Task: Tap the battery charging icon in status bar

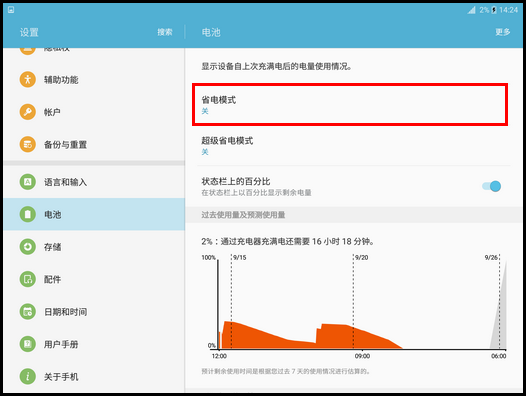Action: (x=494, y=10)
